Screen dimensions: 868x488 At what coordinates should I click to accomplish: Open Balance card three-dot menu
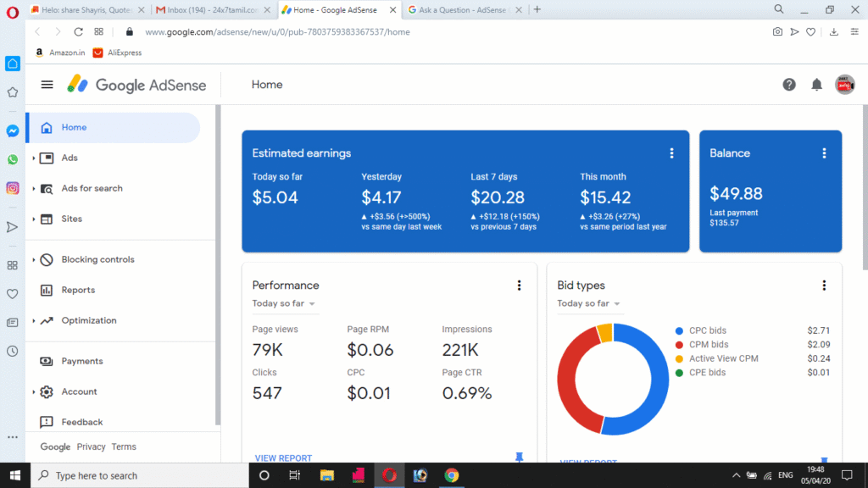(x=824, y=153)
